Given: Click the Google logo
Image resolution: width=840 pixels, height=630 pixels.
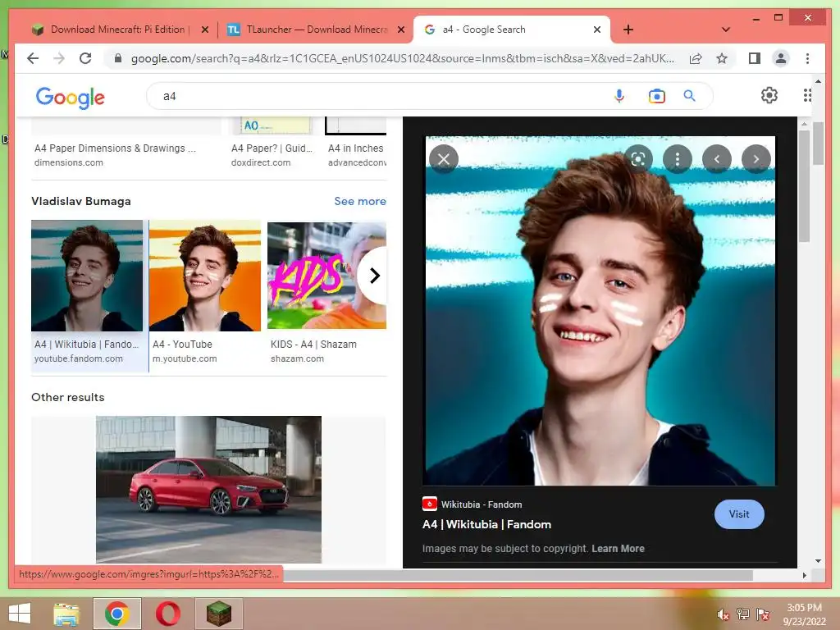Looking at the screenshot, I should (x=71, y=98).
